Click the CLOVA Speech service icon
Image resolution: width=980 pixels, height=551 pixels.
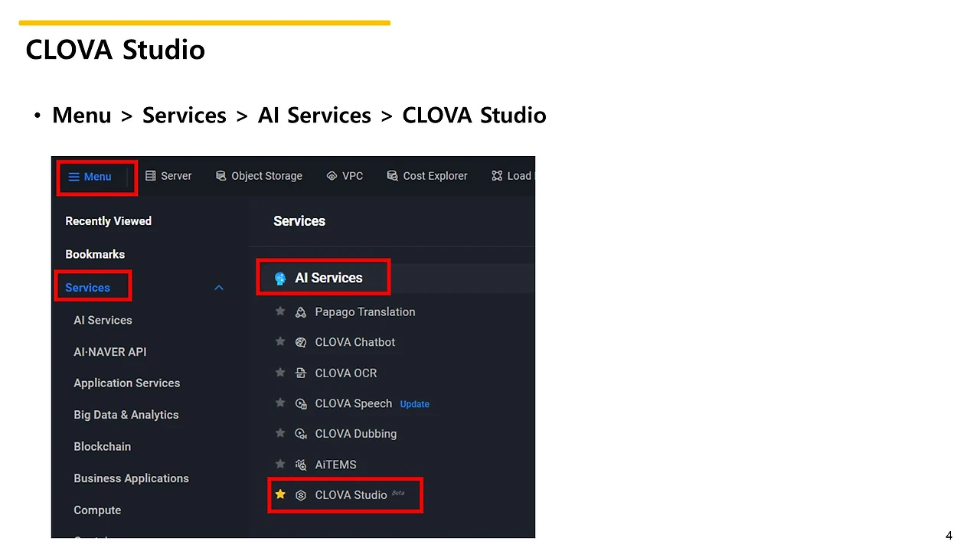point(301,404)
